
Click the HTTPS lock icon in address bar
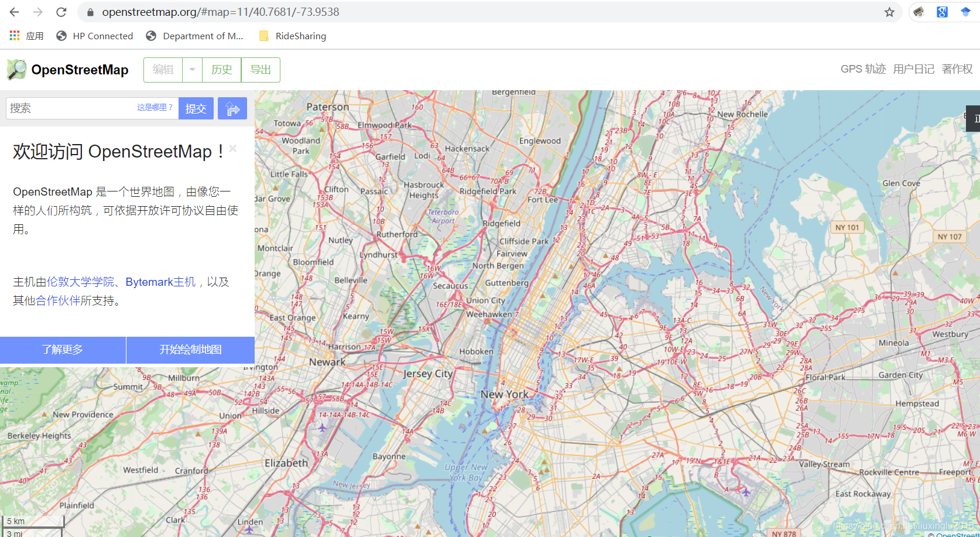(x=89, y=12)
